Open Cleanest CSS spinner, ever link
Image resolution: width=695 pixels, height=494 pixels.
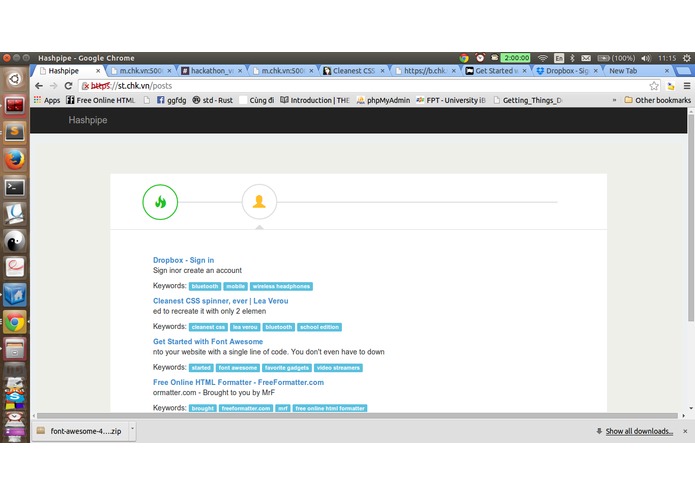[221, 301]
